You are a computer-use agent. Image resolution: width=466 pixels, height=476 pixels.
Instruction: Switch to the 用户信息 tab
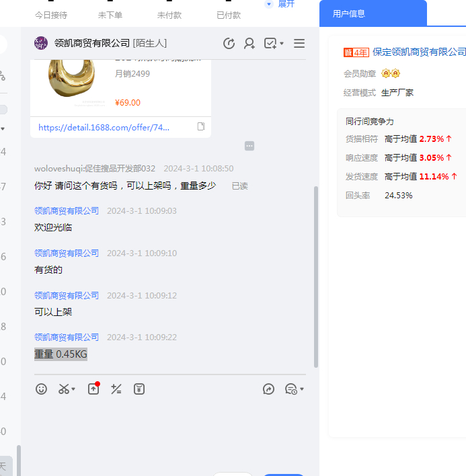349,13
